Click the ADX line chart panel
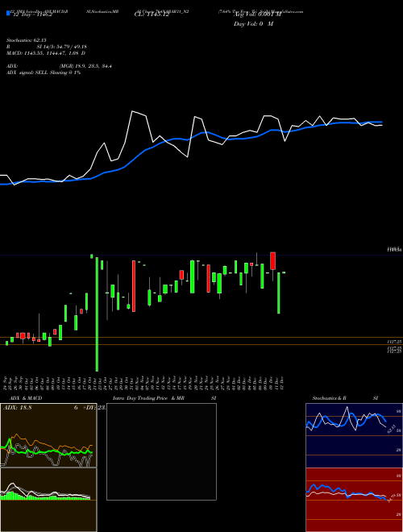 coord(48,435)
